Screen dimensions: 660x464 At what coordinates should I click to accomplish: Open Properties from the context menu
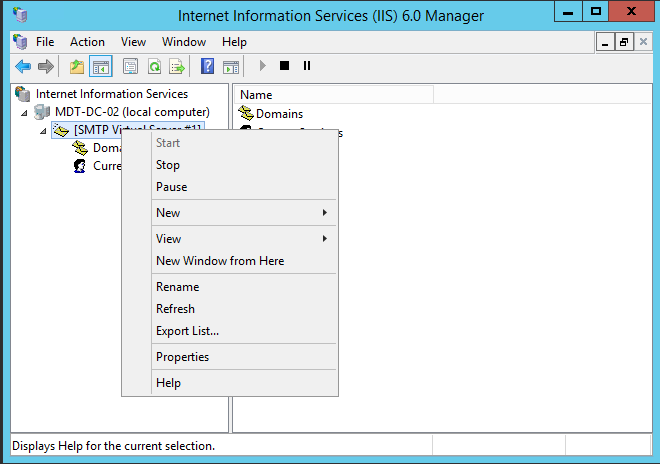pos(230,357)
